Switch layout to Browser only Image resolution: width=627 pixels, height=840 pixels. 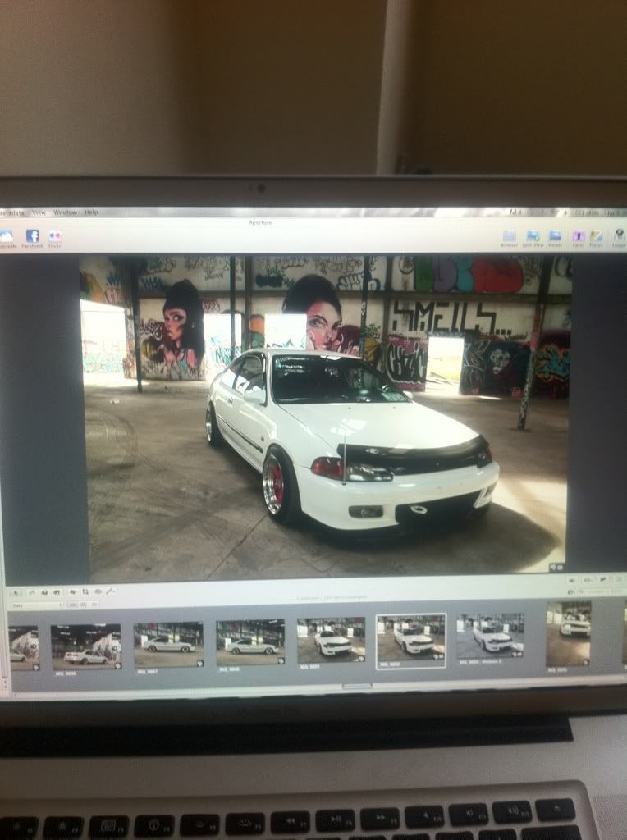[x=510, y=236]
